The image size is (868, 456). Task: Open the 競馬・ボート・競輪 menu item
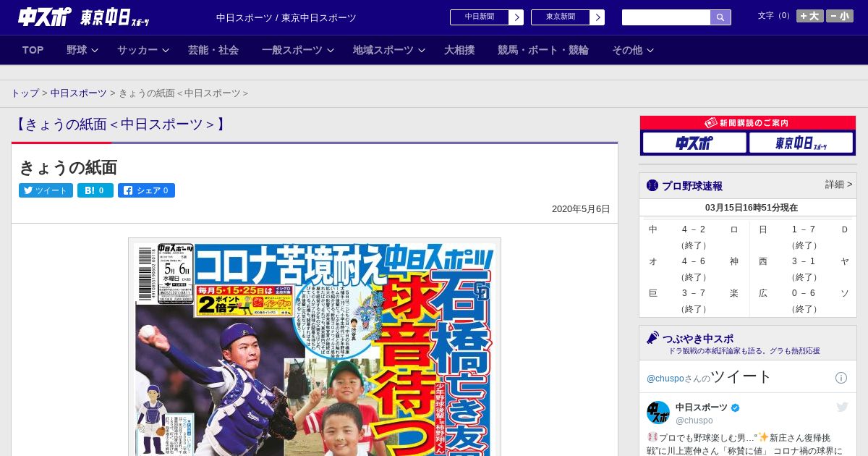point(543,50)
